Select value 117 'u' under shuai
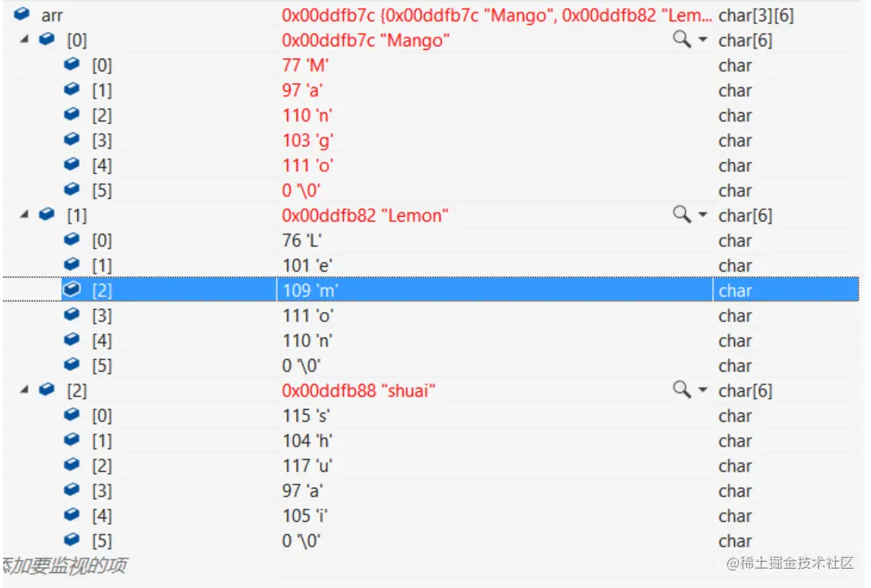The height and width of the screenshot is (588, 871). 308,466
